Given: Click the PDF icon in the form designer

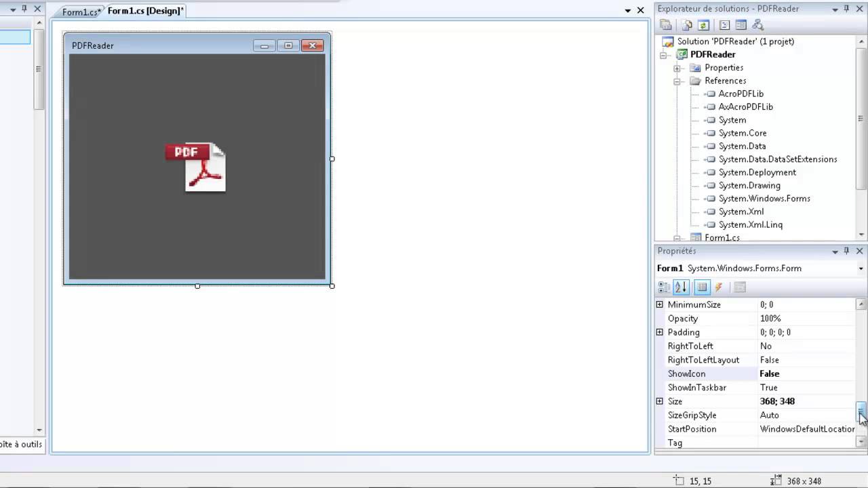Looking at the screenshot, I should 196,167.
